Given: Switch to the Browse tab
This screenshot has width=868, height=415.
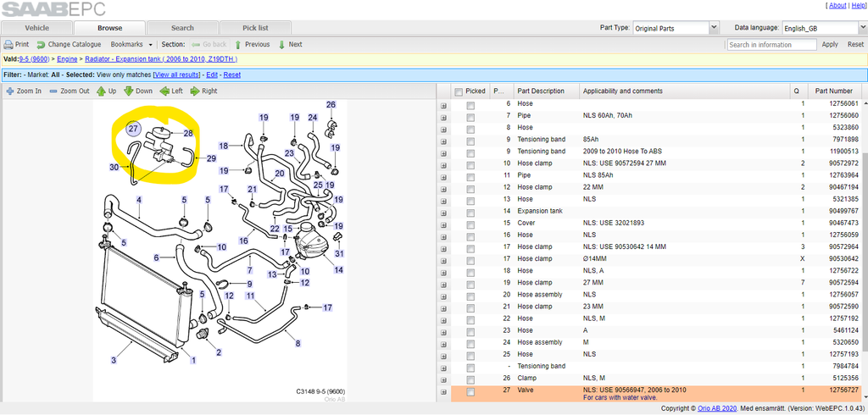Looking at the screenshot, I should [x=109, y=28].
